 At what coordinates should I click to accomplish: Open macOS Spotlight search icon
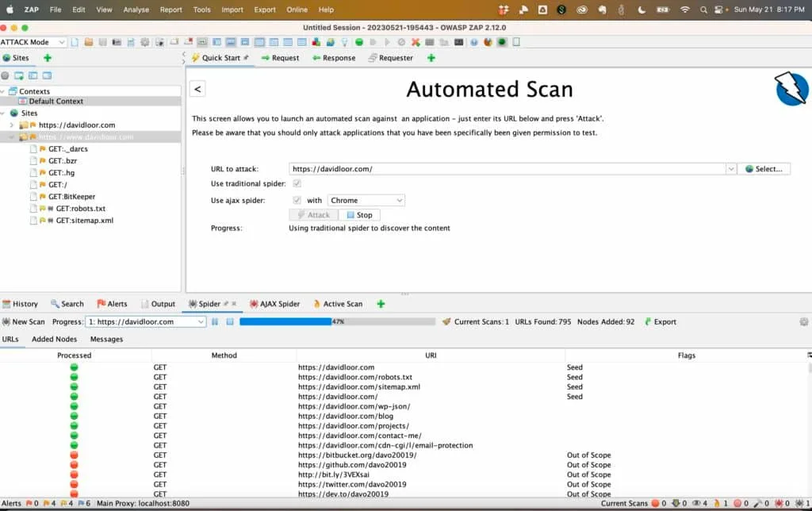[703, 10]
